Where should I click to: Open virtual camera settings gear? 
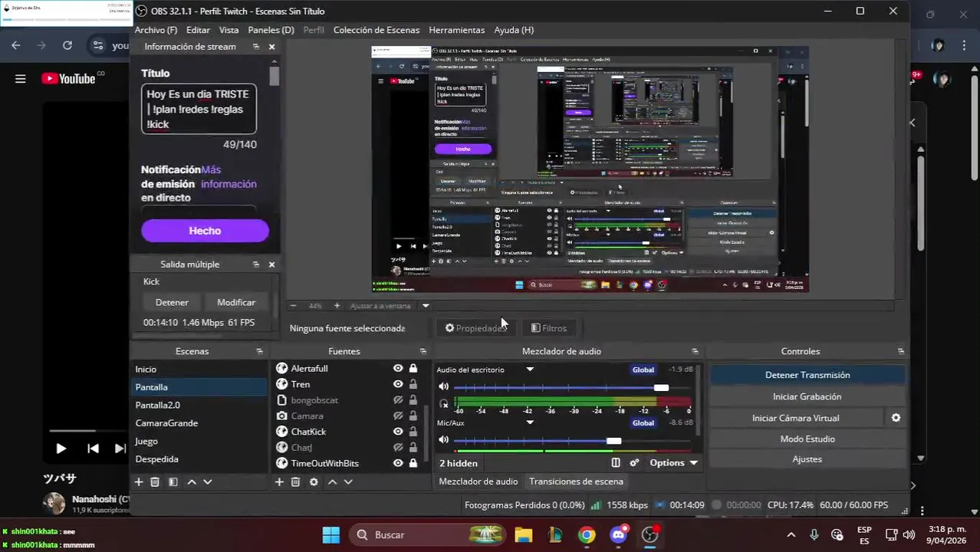[x=896, y=418]
